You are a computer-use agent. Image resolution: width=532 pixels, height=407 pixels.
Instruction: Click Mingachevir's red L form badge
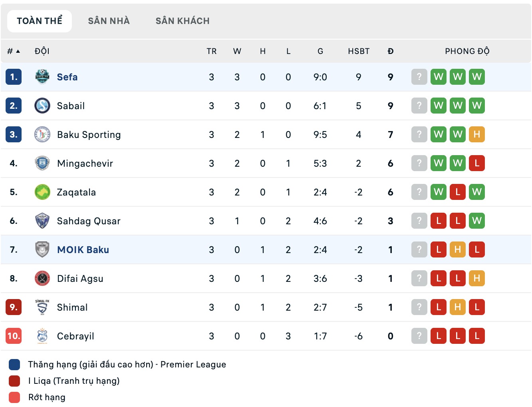476,163
